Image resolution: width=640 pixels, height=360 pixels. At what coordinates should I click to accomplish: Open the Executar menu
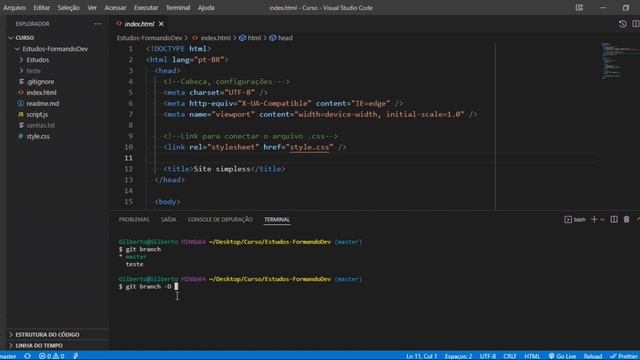point(146,8)
